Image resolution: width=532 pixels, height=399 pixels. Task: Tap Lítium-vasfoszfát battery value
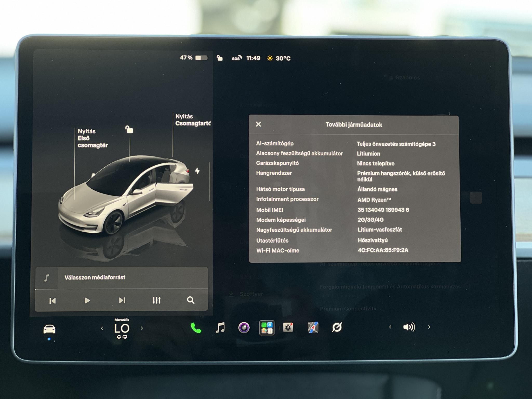click(x=380, y=230)
